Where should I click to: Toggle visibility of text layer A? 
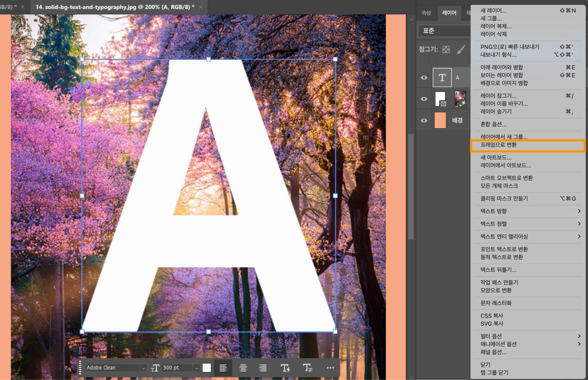[424, 78]
